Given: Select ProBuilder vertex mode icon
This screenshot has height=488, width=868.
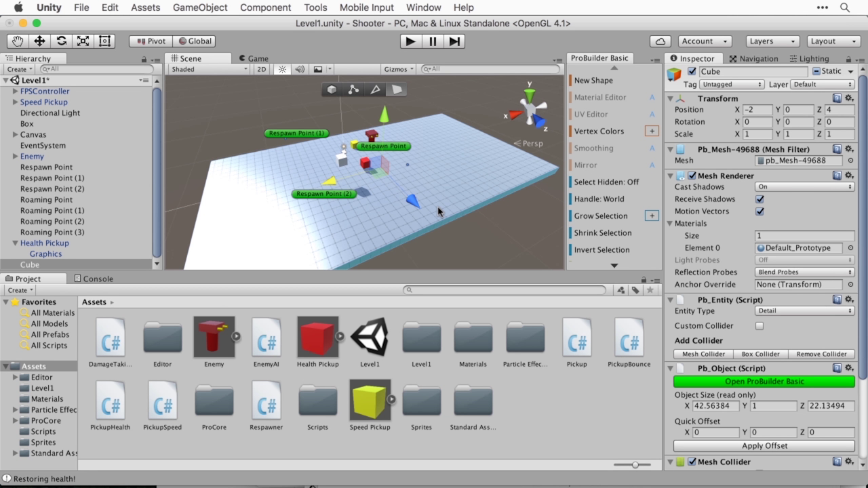Looking at the screenshot, I should (x=353, y=89).
